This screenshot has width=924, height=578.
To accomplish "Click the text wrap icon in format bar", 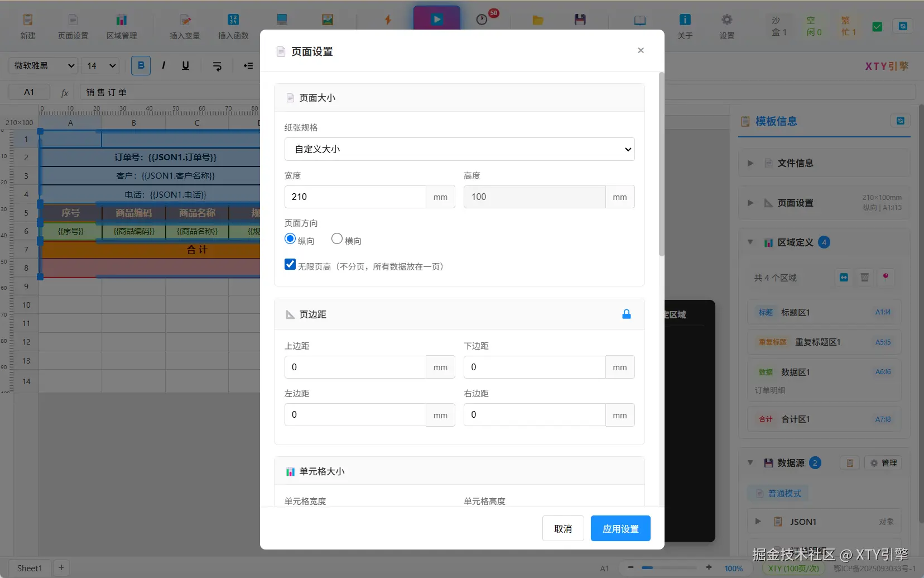I will (x=218, y=66).
